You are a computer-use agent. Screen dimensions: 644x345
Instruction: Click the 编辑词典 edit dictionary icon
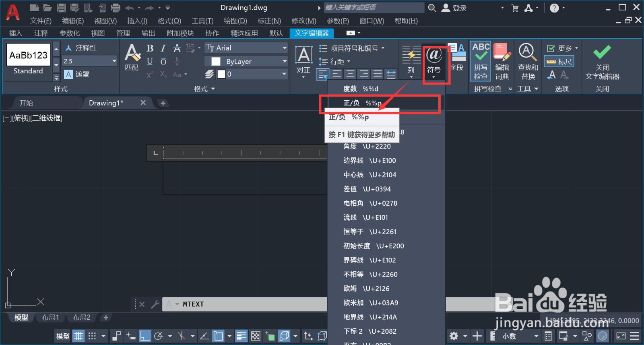click(x=502, y=61)
